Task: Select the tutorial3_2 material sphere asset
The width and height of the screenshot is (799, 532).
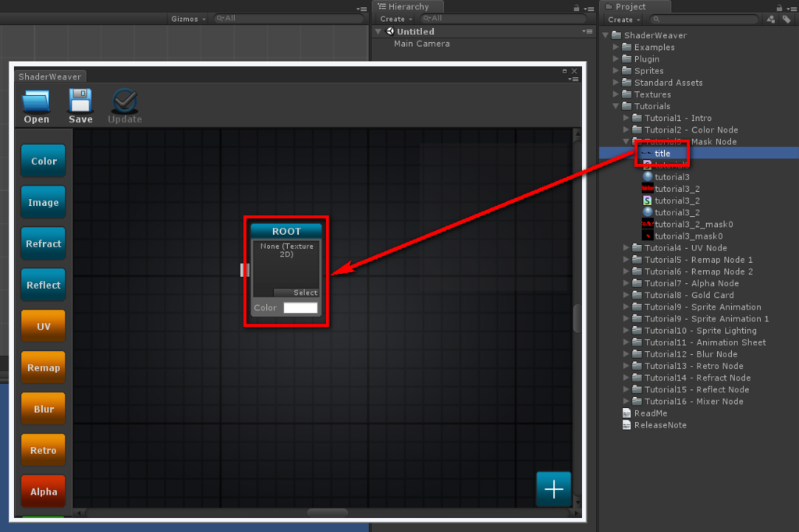Action: (670, 212)
